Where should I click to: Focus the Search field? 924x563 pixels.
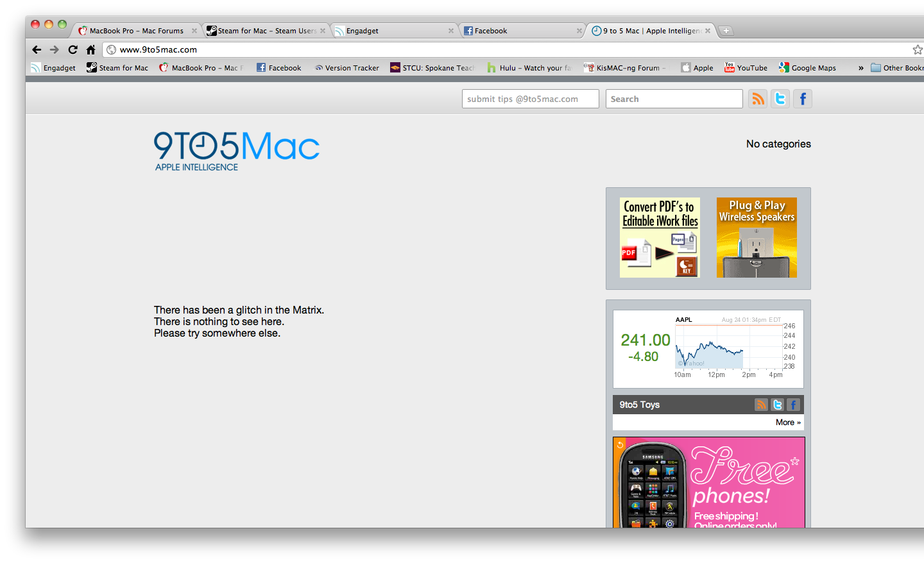click(674, 99)
